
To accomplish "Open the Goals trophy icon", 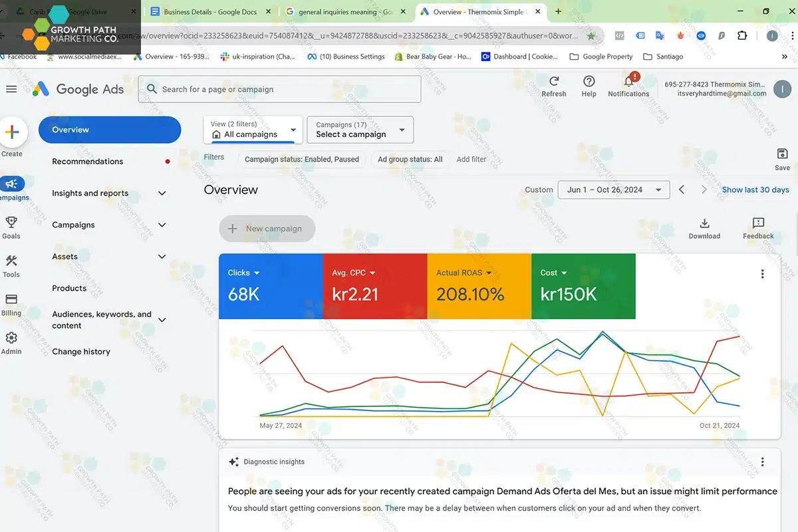I will 11,223.
